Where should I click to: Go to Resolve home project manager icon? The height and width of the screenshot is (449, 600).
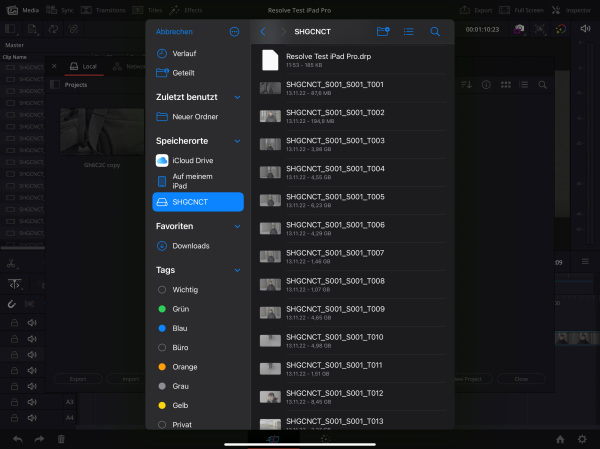point(560,439)
